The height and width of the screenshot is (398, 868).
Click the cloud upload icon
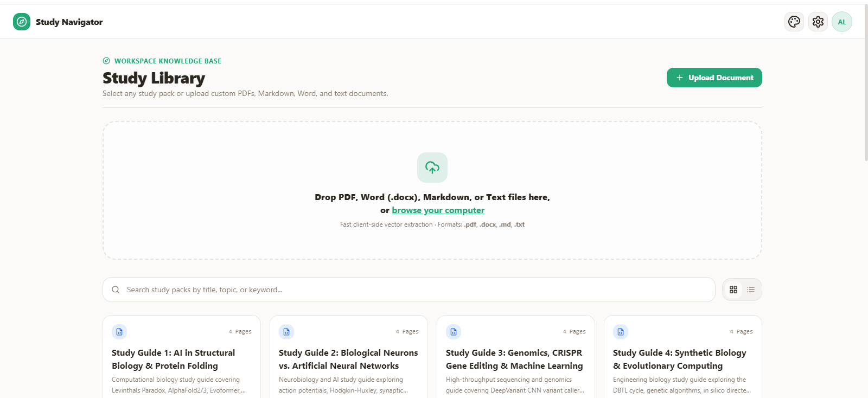tap(432, 168)
